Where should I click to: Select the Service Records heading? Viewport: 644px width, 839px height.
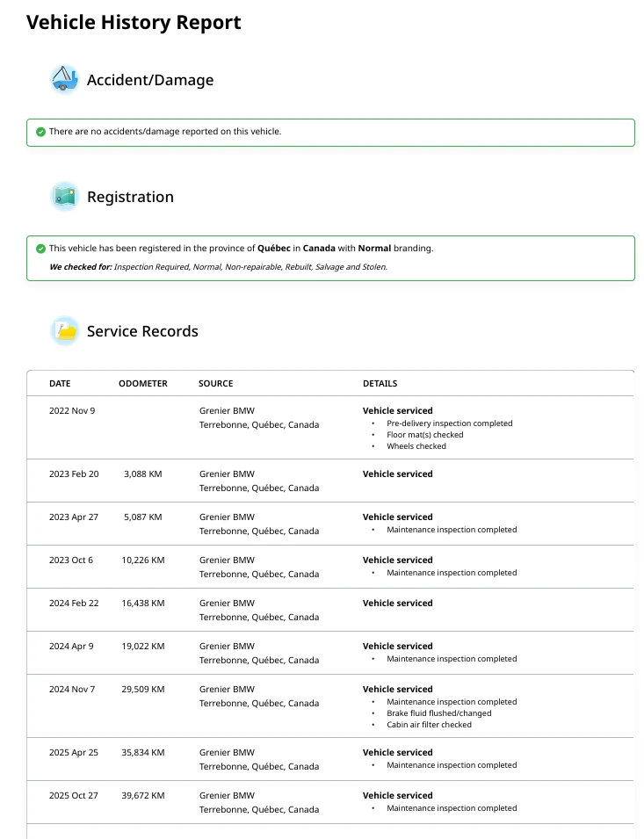[143, 331]
